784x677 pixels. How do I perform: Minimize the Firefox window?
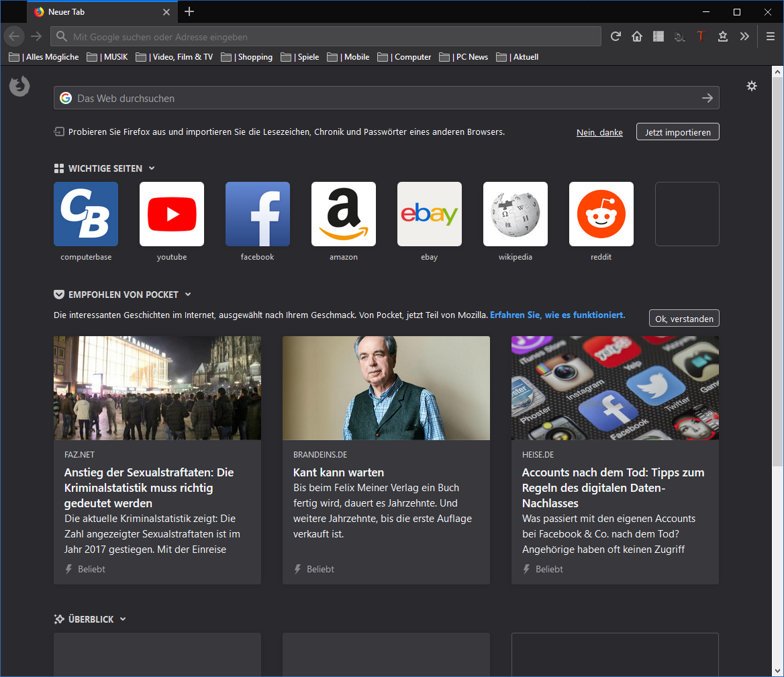pyautogui.click(x=706, y=11)
